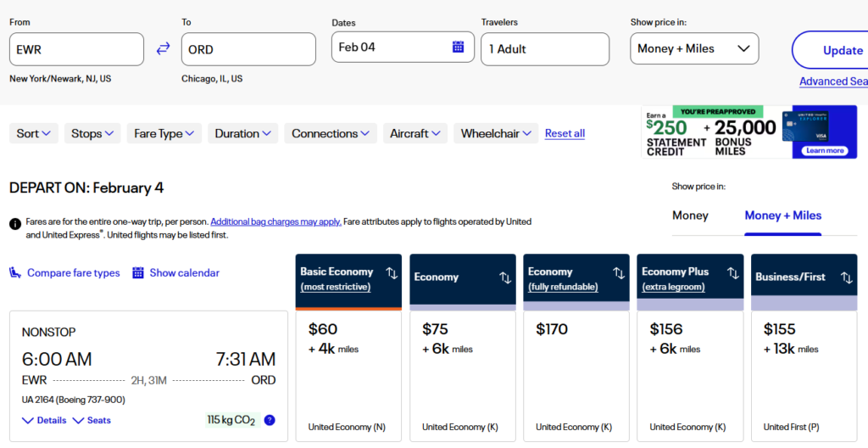Click the Update search button
This screenshot has height=448, width=868.
[x=830, y=50]
